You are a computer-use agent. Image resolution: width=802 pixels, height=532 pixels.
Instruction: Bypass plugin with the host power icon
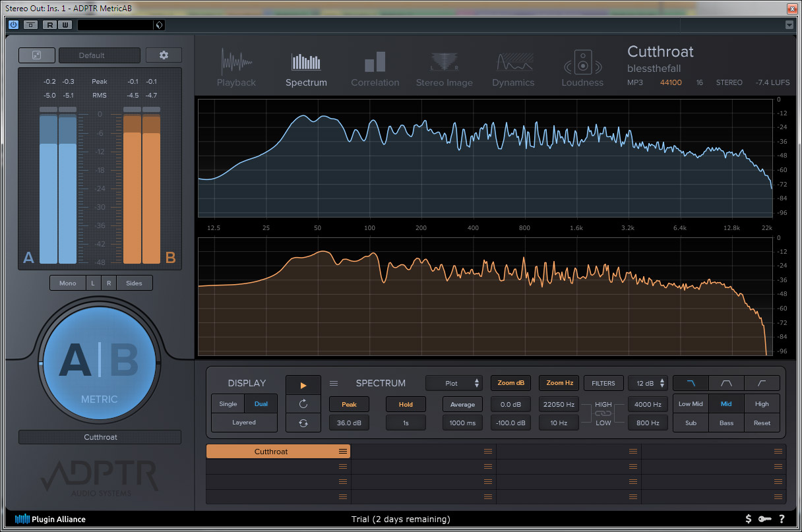coord(13,25)
